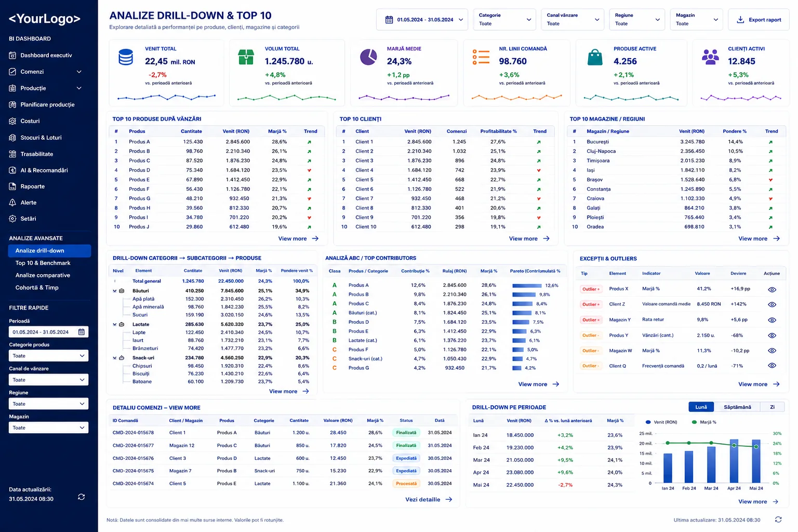Toggle eye icon for Client Z outlier
Viewport: 798px width, 532px height.
772,304
